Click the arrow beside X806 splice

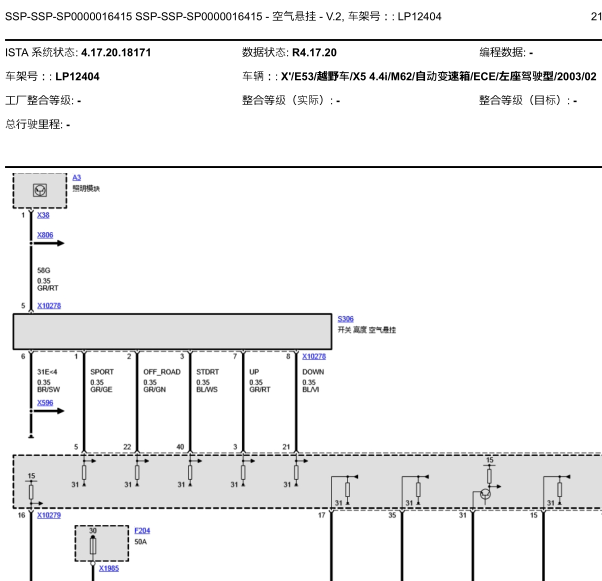pyautogui.click(x=48, y=243)
